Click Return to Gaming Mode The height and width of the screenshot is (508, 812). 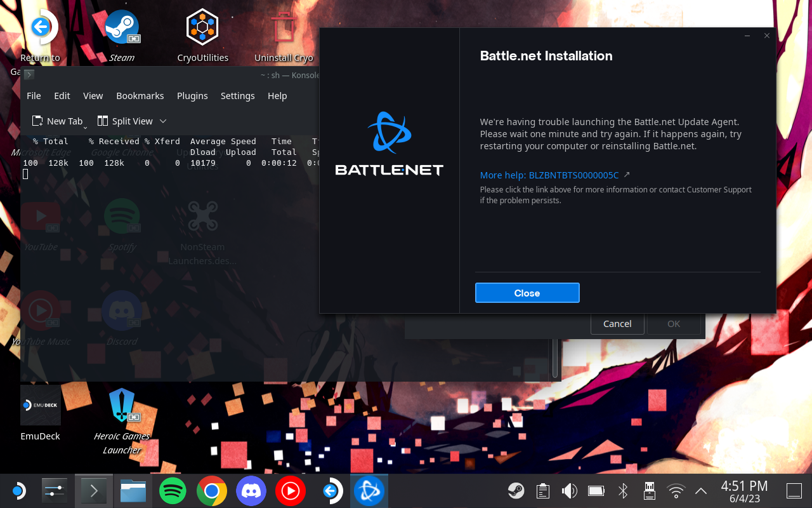(40, 27)
